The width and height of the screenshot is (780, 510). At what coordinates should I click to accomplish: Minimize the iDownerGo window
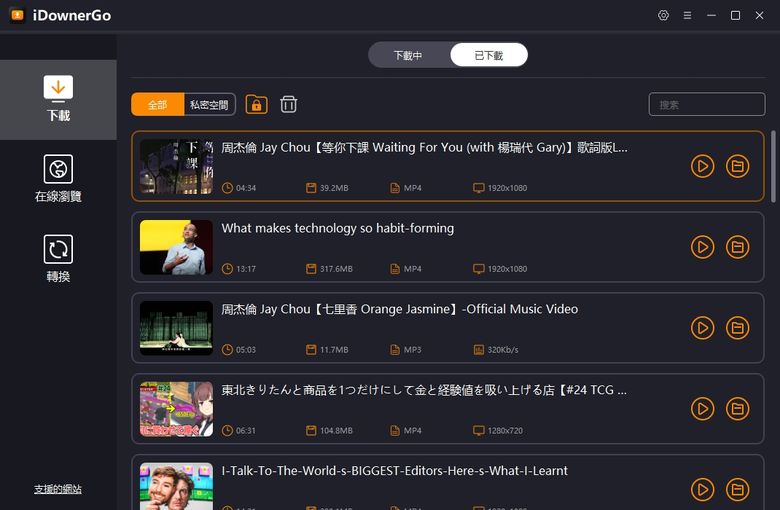[x=711, y=15]
